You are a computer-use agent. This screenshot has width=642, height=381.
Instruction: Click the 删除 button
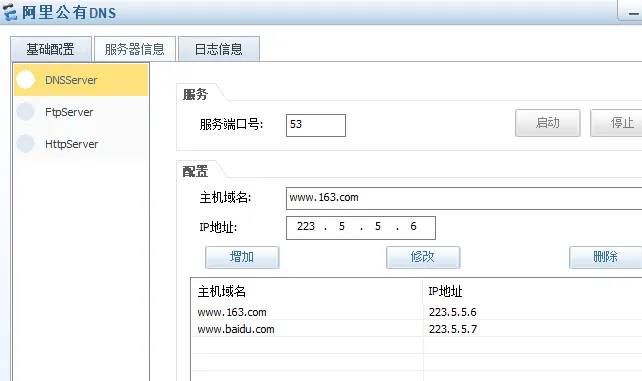606,257
